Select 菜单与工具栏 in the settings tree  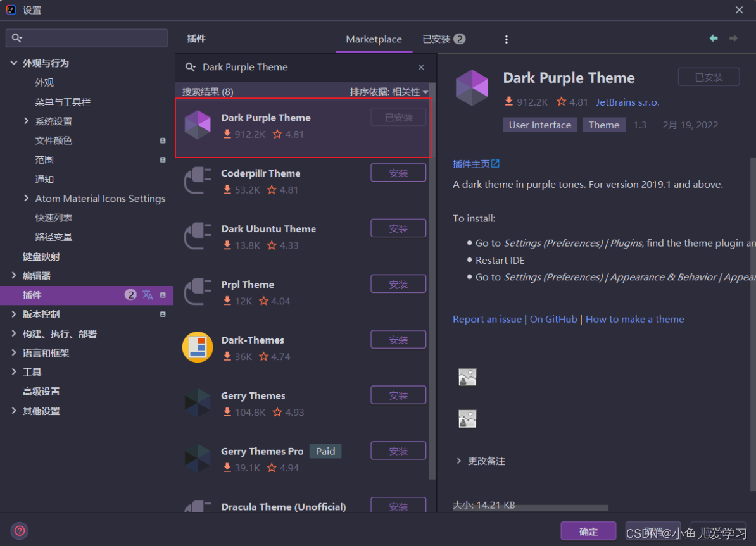pyautogui.click(x=63, y=102)
